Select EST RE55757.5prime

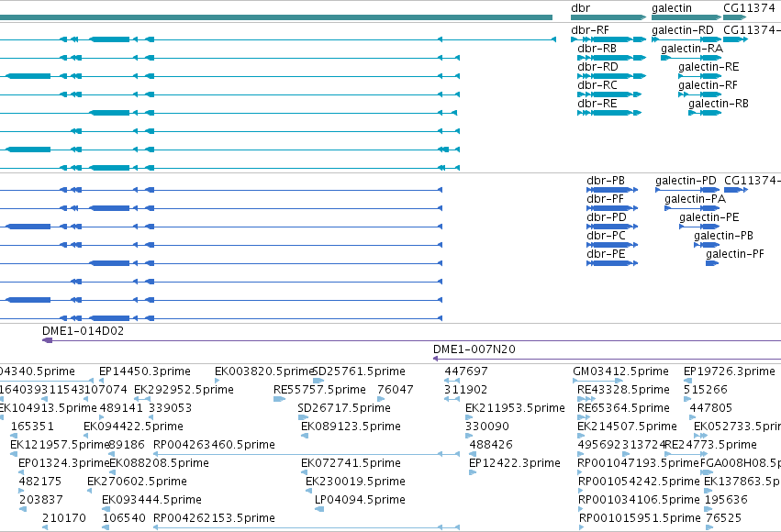[x=319, y=390]
